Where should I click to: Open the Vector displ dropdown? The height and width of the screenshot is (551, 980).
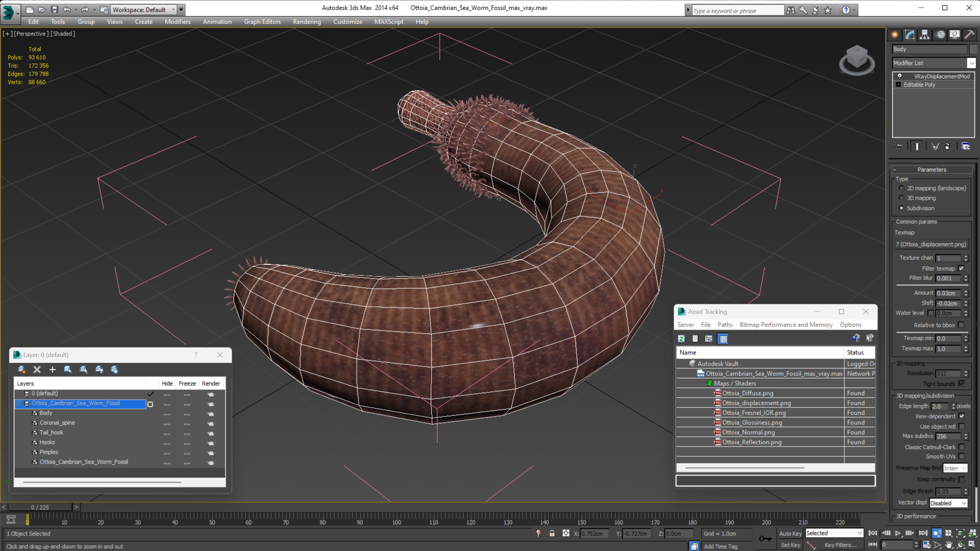(948, 503)
